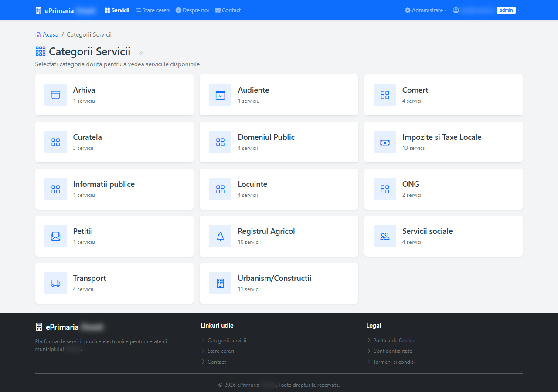Click the Petitii envelope icon
The height and width of the screenshot is (392, 558).
coord(56,236)
